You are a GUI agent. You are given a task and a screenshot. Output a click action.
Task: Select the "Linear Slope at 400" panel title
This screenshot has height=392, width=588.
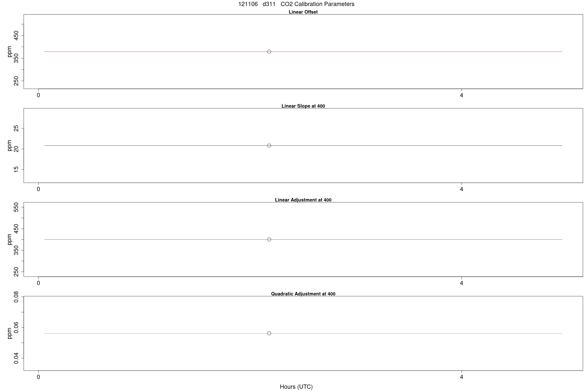(x=303, y=106)
